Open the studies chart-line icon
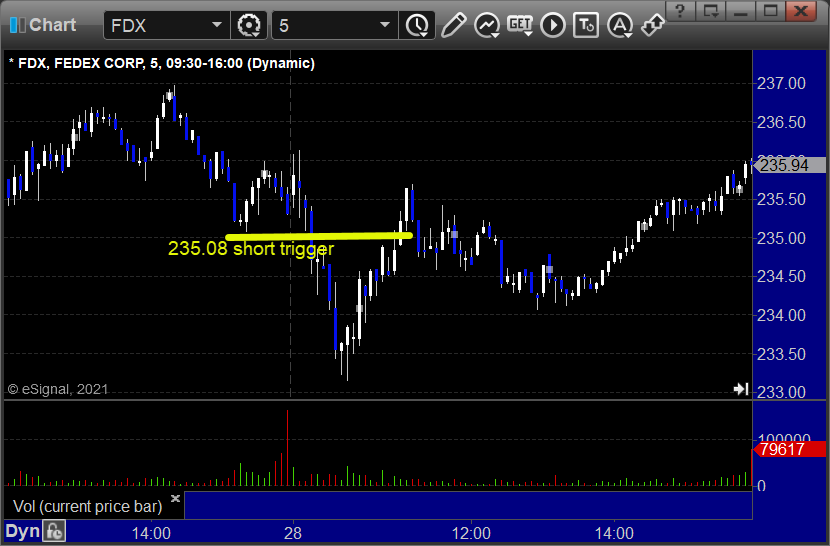The width and height of the screenshot is (830, 546). [x=486, y=25]
